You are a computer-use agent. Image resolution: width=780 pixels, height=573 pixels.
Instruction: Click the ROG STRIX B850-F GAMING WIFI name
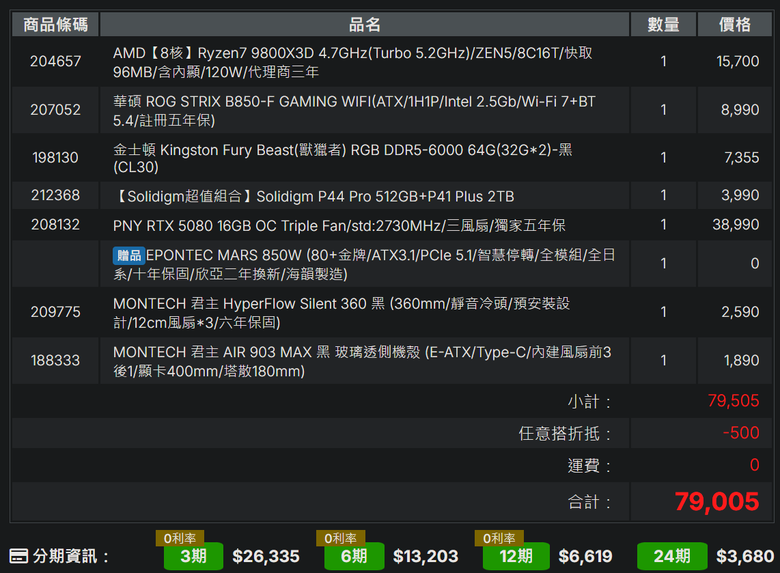tap(354, 110)
